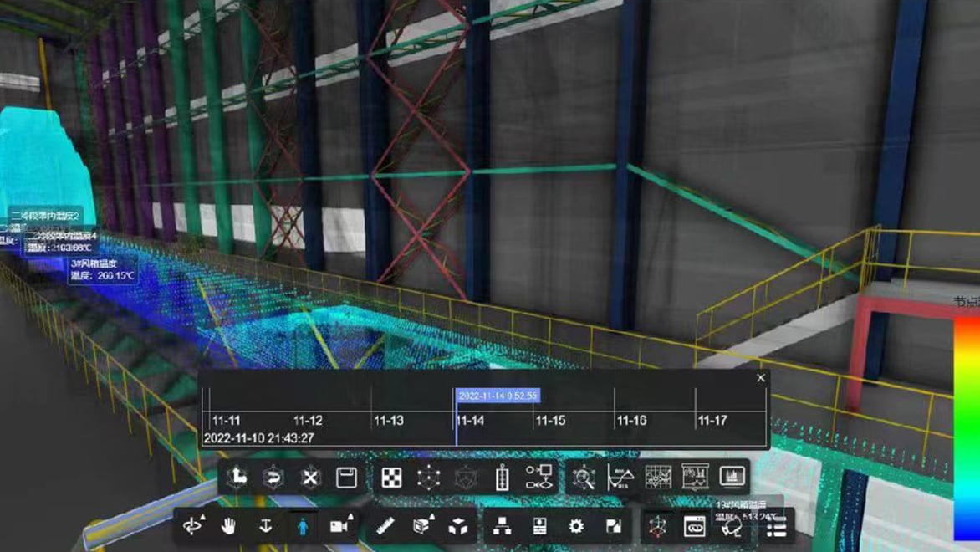Click the 11-16 date on the timeline
Viewport: 980px width, 552px height.
pyautogui.click(x=631, y=421)
